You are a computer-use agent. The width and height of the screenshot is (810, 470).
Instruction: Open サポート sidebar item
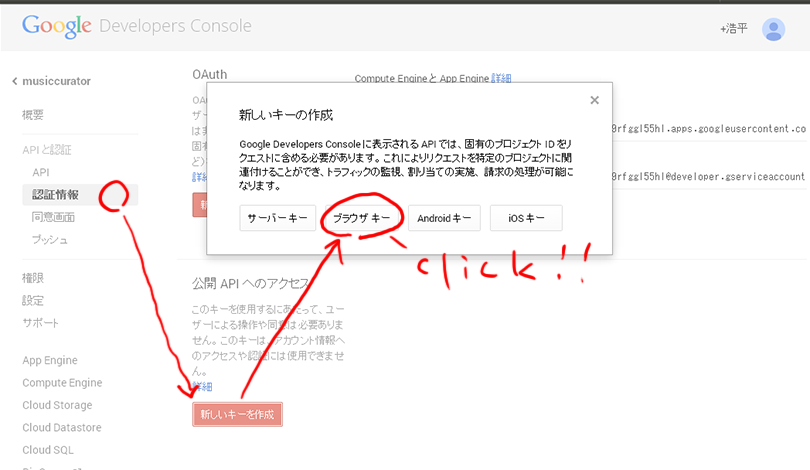40,323
